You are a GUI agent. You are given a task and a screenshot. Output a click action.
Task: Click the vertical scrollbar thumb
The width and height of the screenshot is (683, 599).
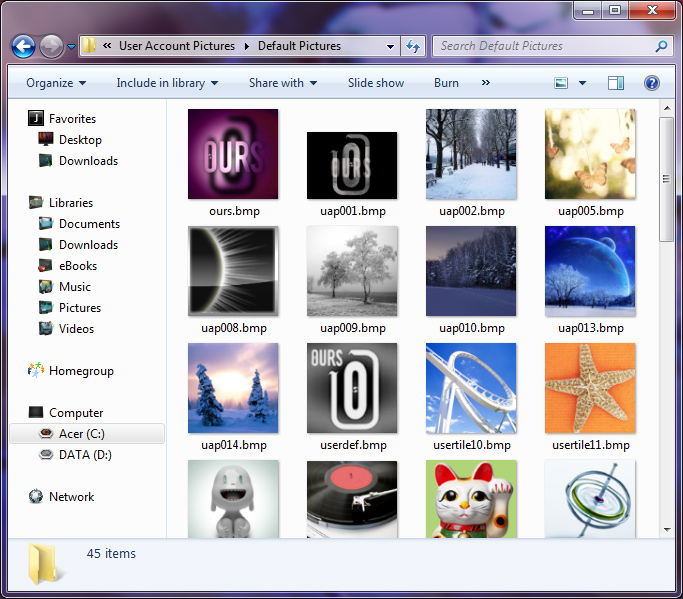click(x=666, y=179)
